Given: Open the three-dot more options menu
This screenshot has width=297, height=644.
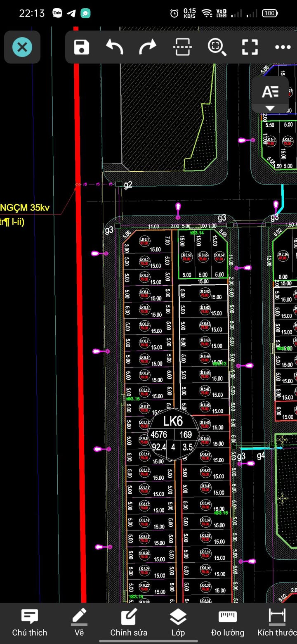Looking at the screenshot, I should tap(283, 47).
